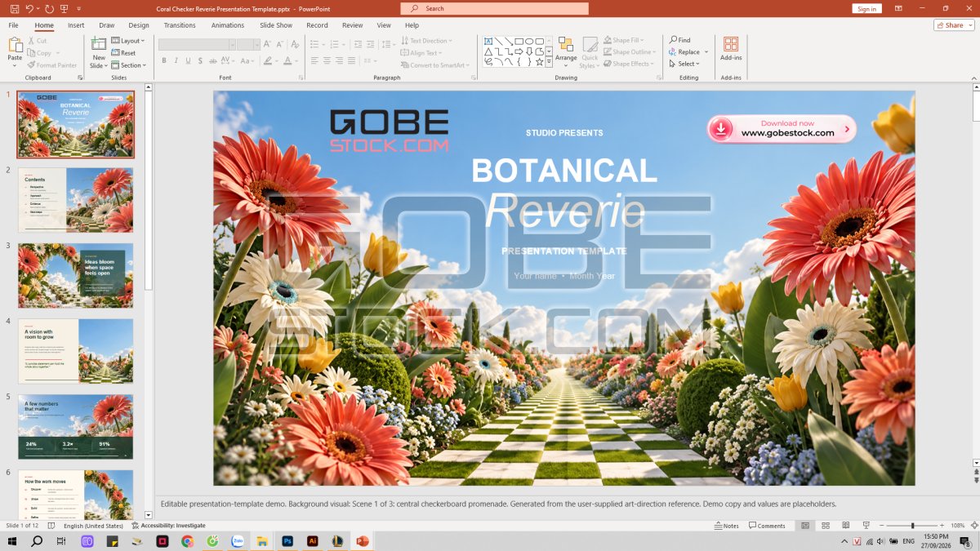This screenshot has width=980, height=551.
Task: Click the Windows Start button
Action: [x=12, y=541]
